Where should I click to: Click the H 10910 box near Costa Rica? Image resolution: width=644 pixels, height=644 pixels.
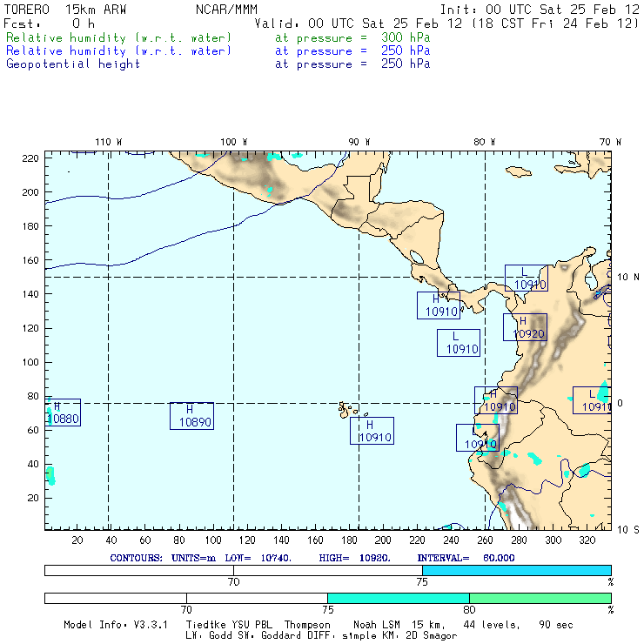coord(439,305)
